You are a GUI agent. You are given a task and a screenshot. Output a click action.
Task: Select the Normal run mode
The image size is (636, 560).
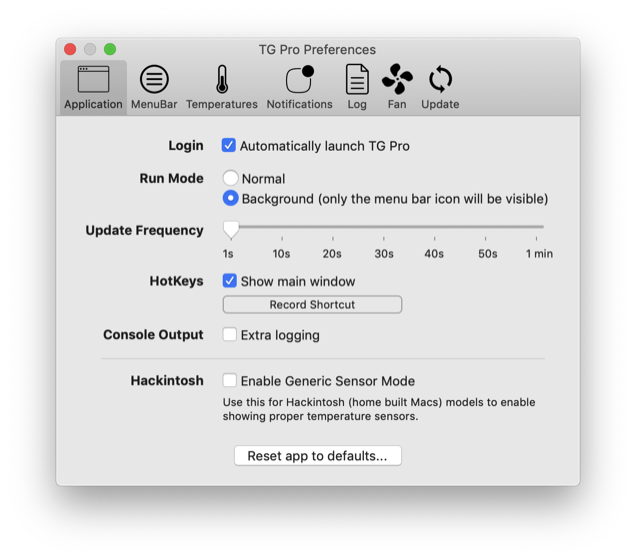pyautogui.click(x=230, y=178)
